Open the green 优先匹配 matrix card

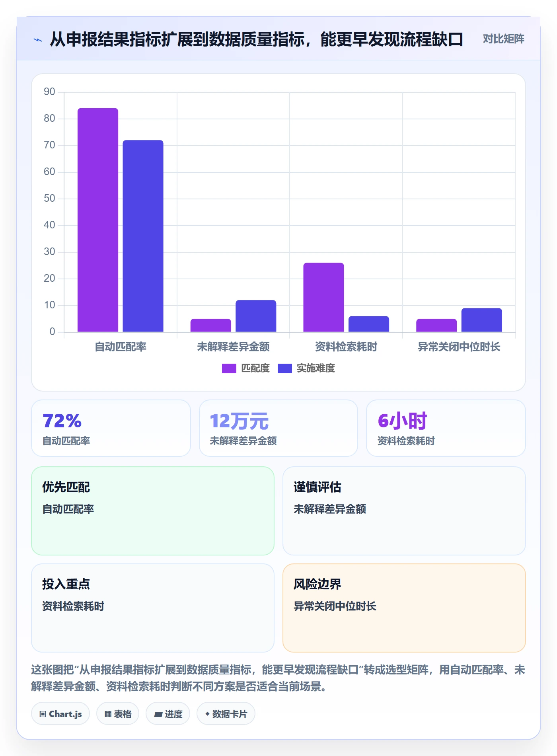click(153, 511)
